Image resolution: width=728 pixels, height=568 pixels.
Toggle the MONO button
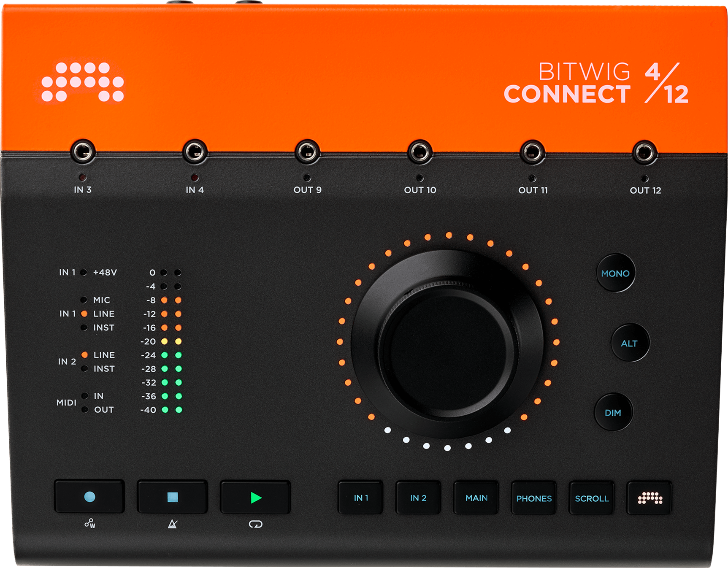[615, 273]
